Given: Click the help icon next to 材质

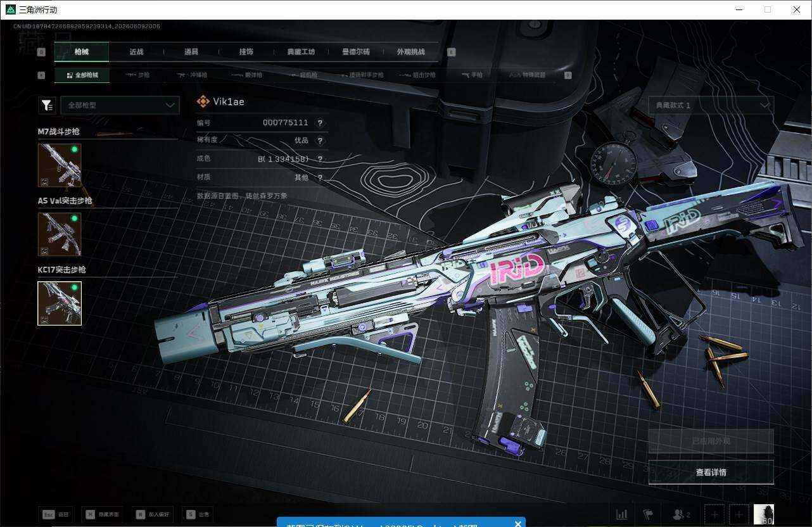Looking at the screenshot, I should [x=320, y=177].
